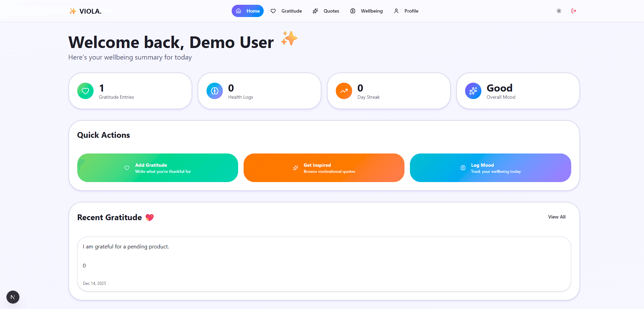The height and width of the screenshot is (309, 644).
Task: Click the sparkles icon next to VIOLA logo
Action: click(72, 11)
